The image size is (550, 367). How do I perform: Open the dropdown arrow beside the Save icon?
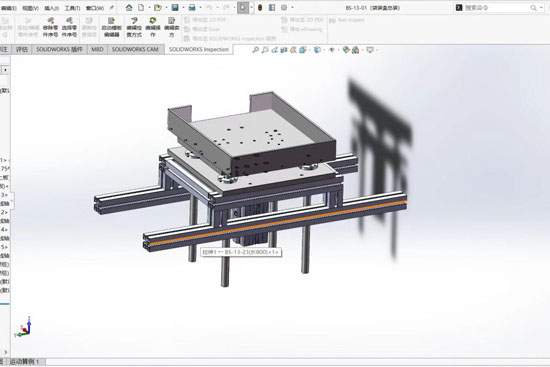(183, 7)
